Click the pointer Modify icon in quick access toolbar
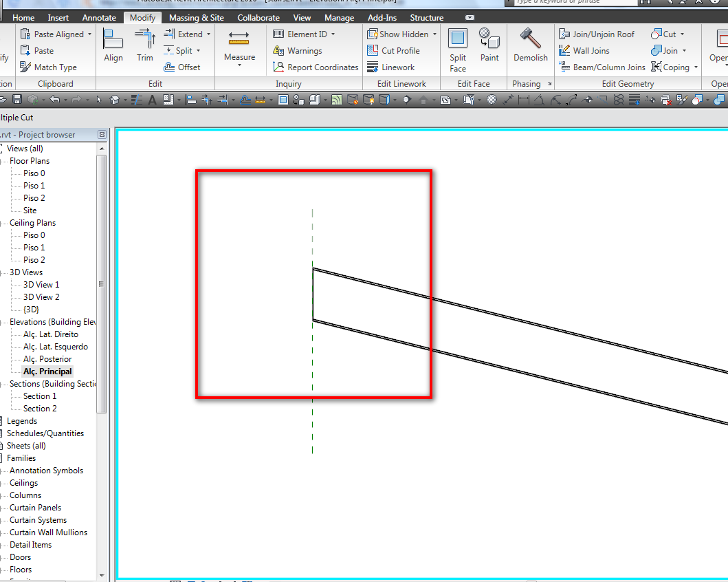This screenshot has height=582, width=728. [x=98, y=100]
